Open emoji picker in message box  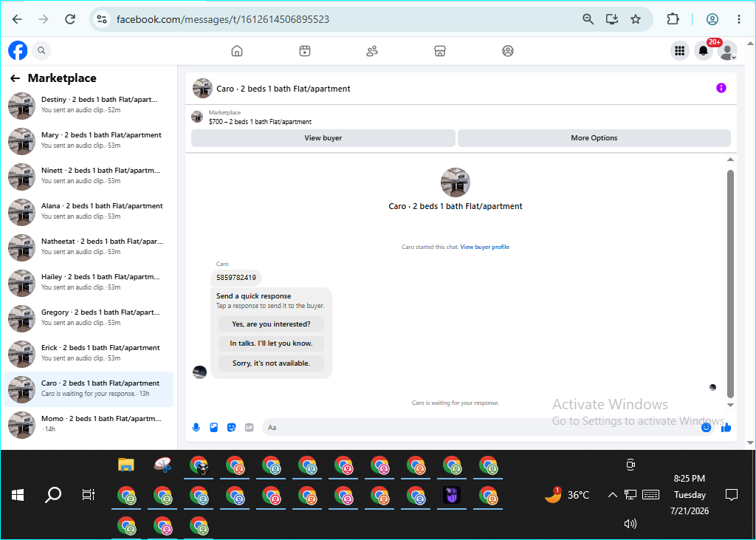tap(707, 428)
